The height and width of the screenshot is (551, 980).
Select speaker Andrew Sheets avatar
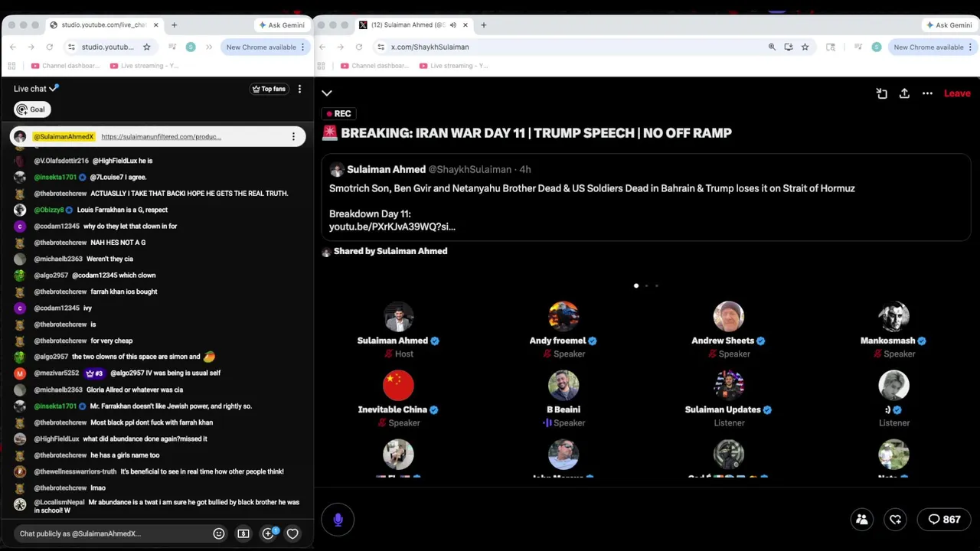[729, 317]
